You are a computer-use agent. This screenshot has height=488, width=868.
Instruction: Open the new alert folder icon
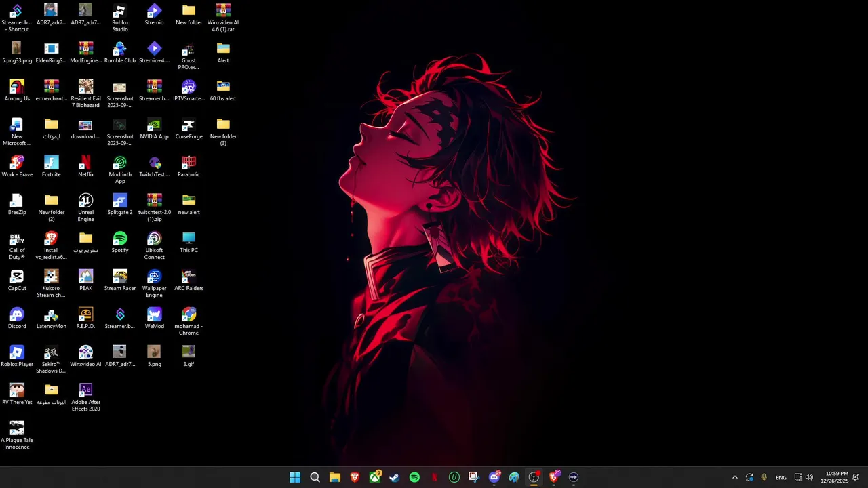pos(189,205)
